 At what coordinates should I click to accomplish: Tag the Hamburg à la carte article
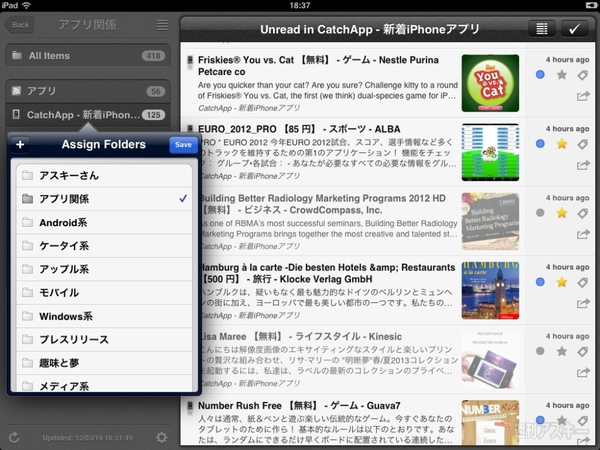pyautogui.click(x=583, y=282)
